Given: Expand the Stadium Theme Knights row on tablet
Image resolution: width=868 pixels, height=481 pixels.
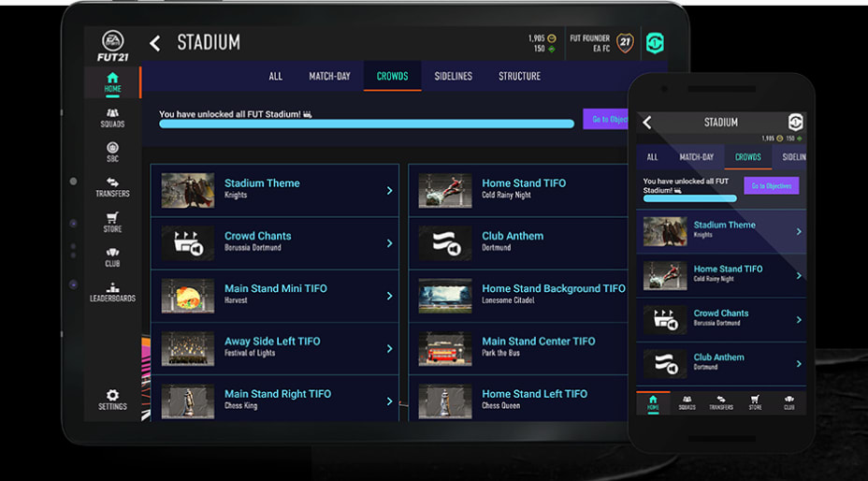Looking at the screenshot, I should click(275, 190).
